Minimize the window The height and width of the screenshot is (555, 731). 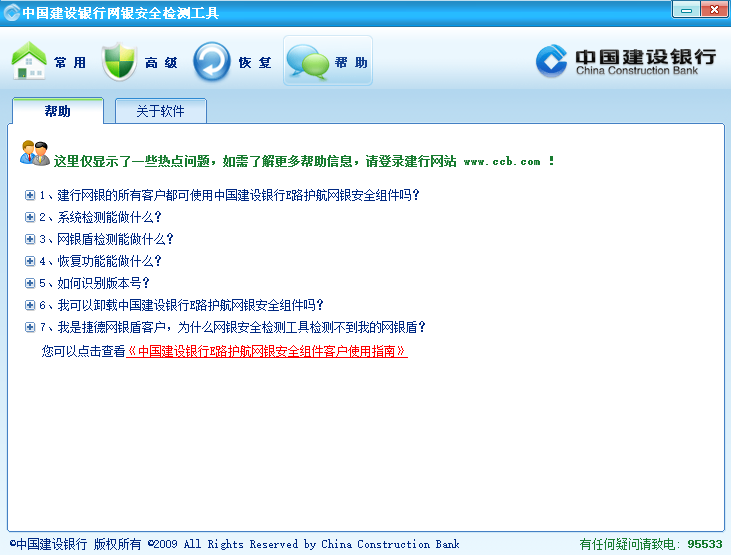click(686, 9)
